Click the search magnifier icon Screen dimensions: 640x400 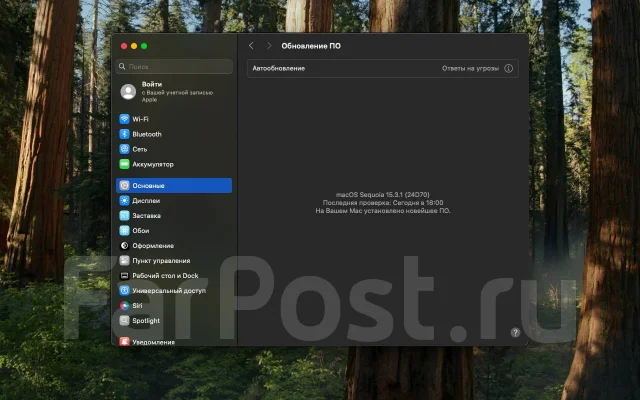point(122,66)
